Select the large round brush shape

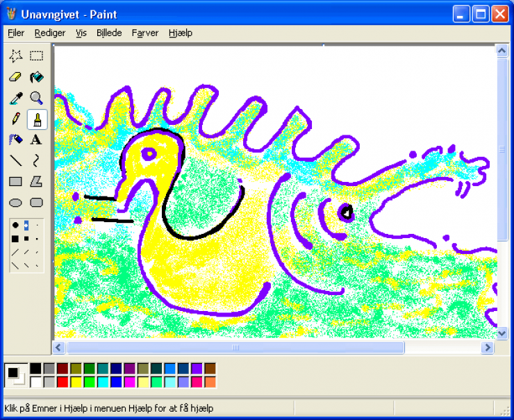15,225
